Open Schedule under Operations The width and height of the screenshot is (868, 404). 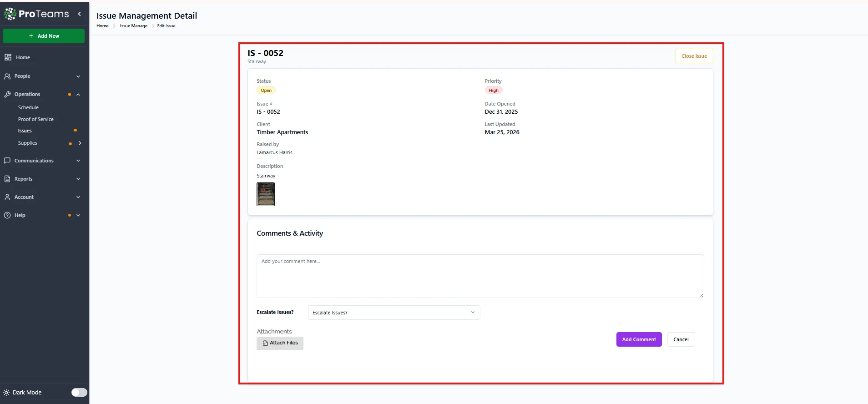pyautogui.click(x=28, y=107)
